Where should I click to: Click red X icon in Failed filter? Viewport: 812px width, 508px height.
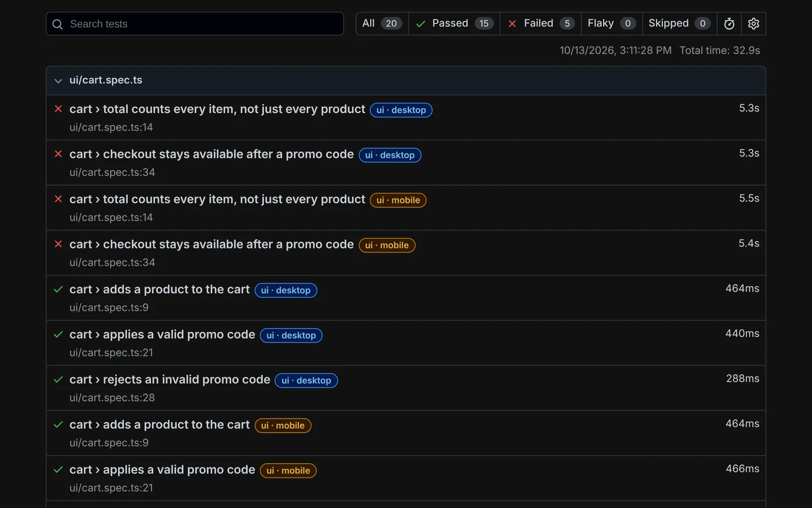pyautogui.click(x=513, y=24)
